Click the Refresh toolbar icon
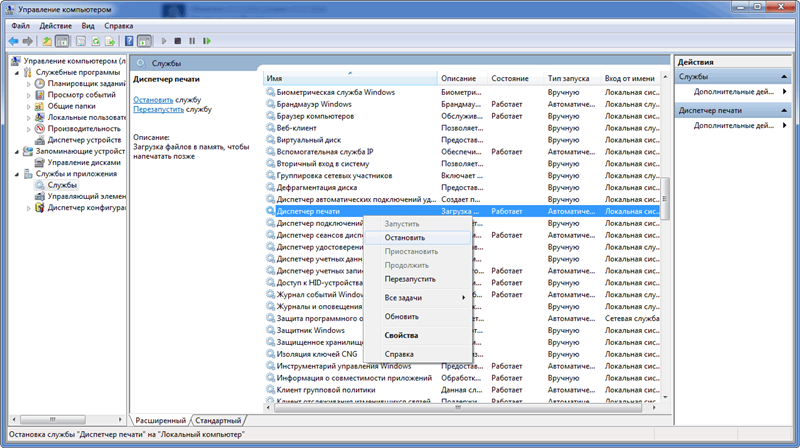The height and width of the screenshot is (448, 800). pos(95,41)
